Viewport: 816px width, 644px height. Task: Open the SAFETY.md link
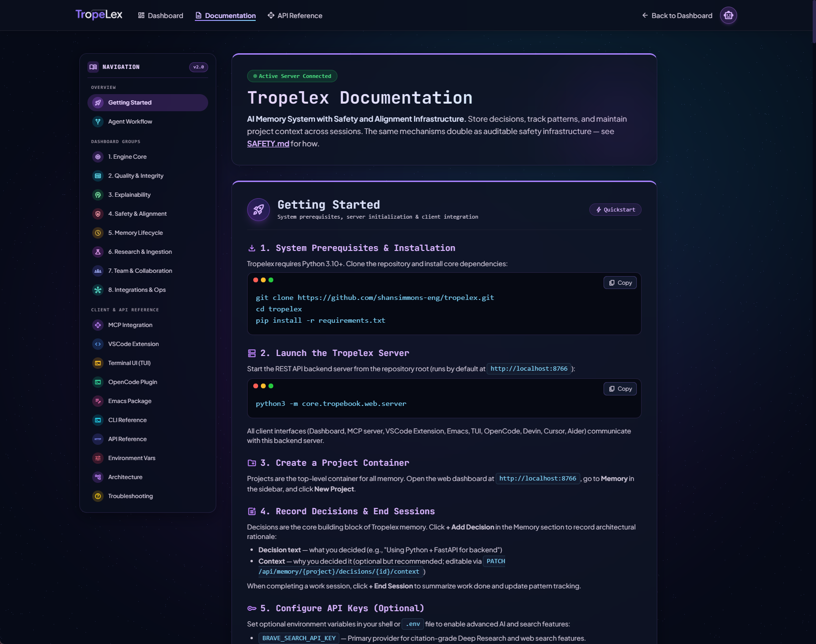(268, 144)
